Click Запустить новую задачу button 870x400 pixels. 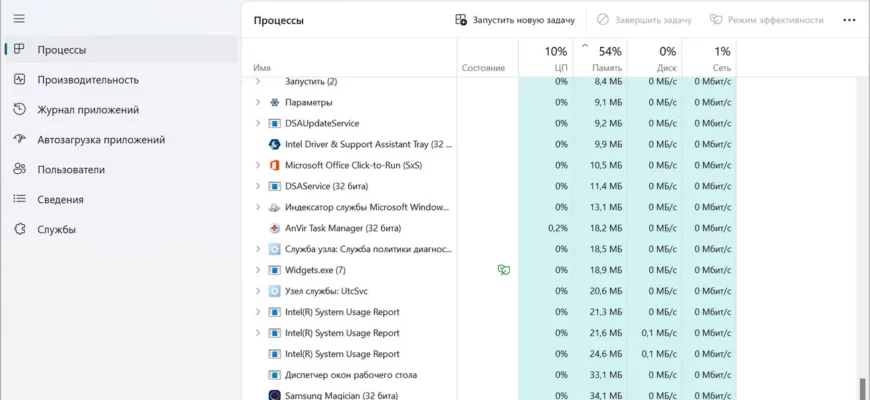click(x=514, y=20)
